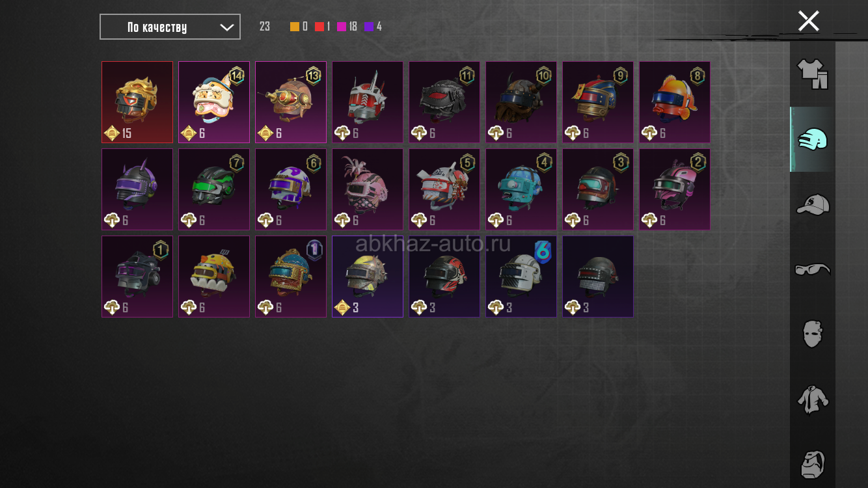Open the face mask category icon

pyautogui.click(x=812, y=334)
